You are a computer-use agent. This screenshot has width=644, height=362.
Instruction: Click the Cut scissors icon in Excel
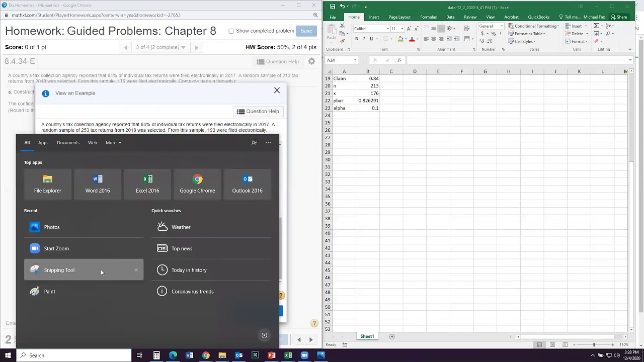[342, 26]
